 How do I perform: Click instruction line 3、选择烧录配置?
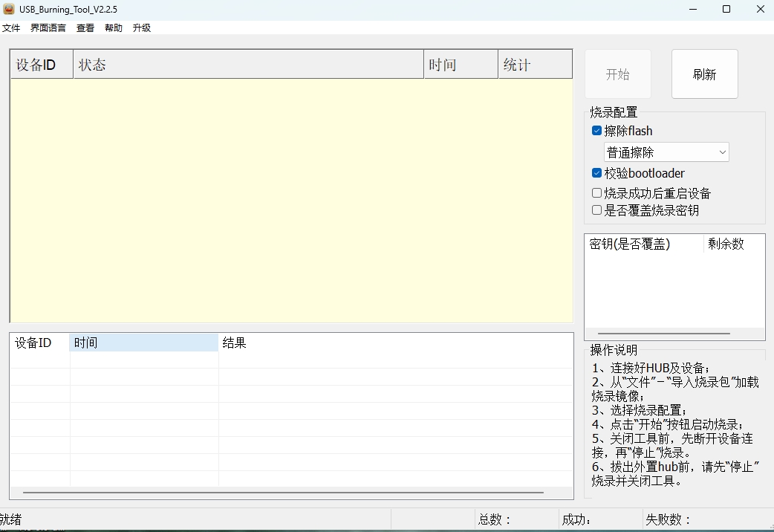640,410
